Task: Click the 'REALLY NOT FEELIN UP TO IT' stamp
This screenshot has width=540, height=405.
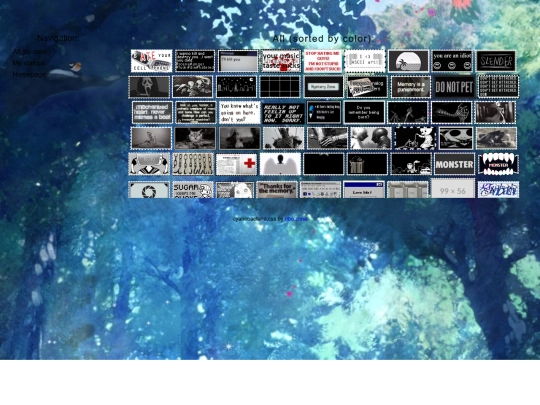Action: coord(283,112)
